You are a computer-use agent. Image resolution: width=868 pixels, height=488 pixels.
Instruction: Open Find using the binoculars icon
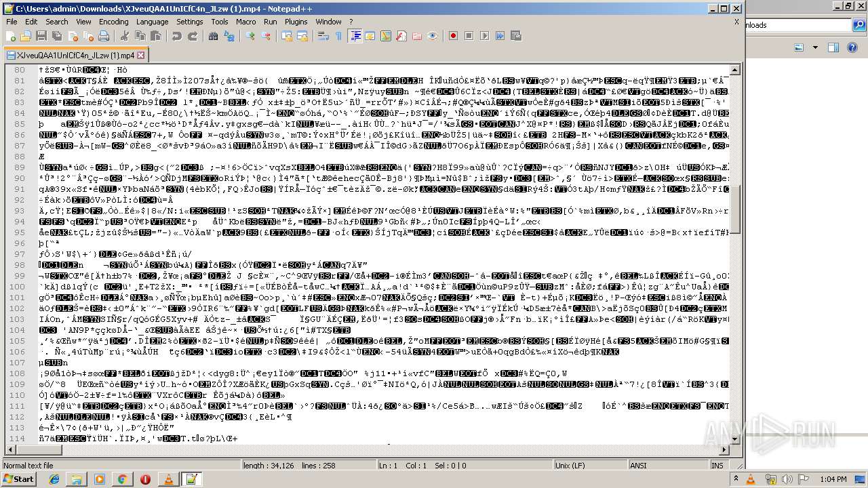coord(213,36)
